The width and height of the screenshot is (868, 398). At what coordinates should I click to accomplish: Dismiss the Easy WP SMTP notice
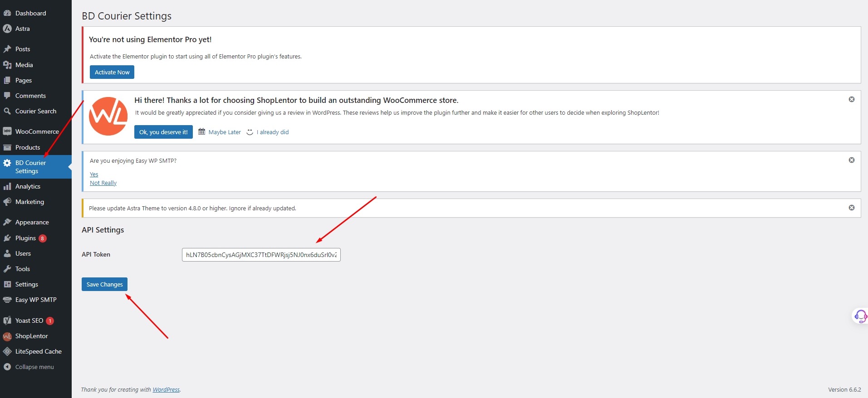point(852,160)
